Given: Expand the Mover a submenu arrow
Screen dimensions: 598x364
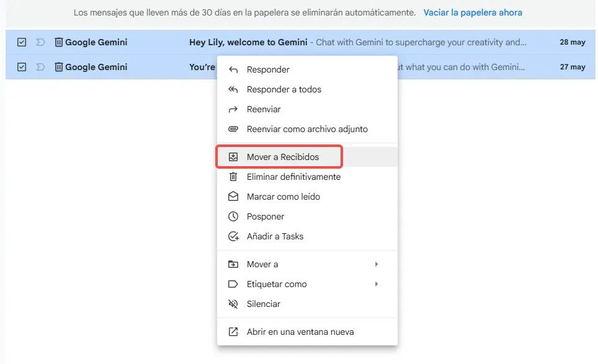Looking at the screenshot, I should click(x=377, y=264).
